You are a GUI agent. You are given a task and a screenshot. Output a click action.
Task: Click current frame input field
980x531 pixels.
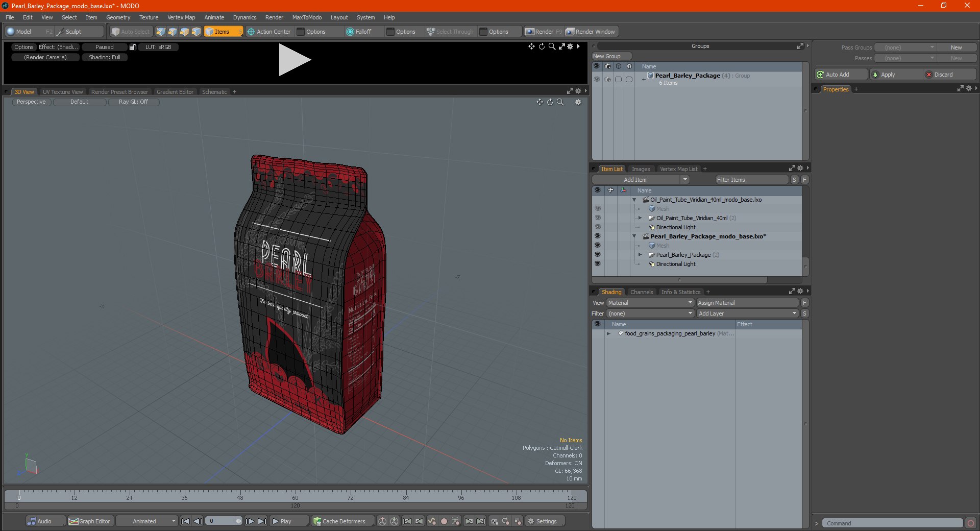[x=220, y=521]
